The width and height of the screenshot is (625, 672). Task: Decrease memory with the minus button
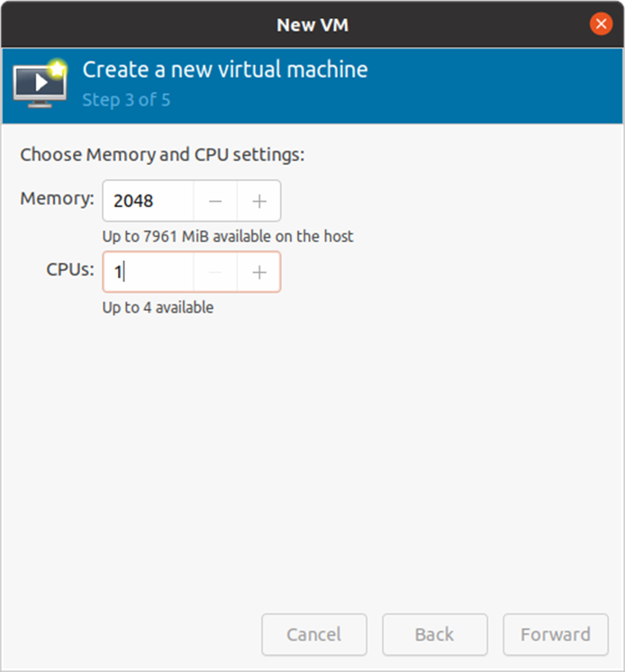coord(215,201)
